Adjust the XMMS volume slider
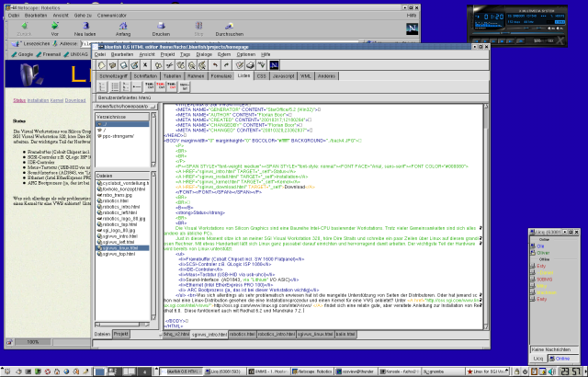The width and height of the screenshot is (588, 377). click(x=518, y=28)
